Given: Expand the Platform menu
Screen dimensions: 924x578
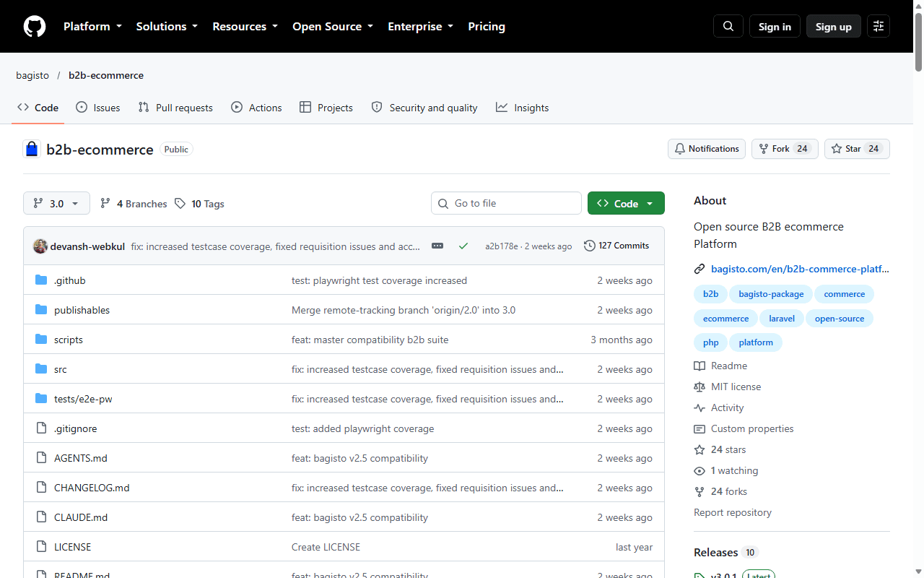Looking at the screenshot, I should (92, 27).
